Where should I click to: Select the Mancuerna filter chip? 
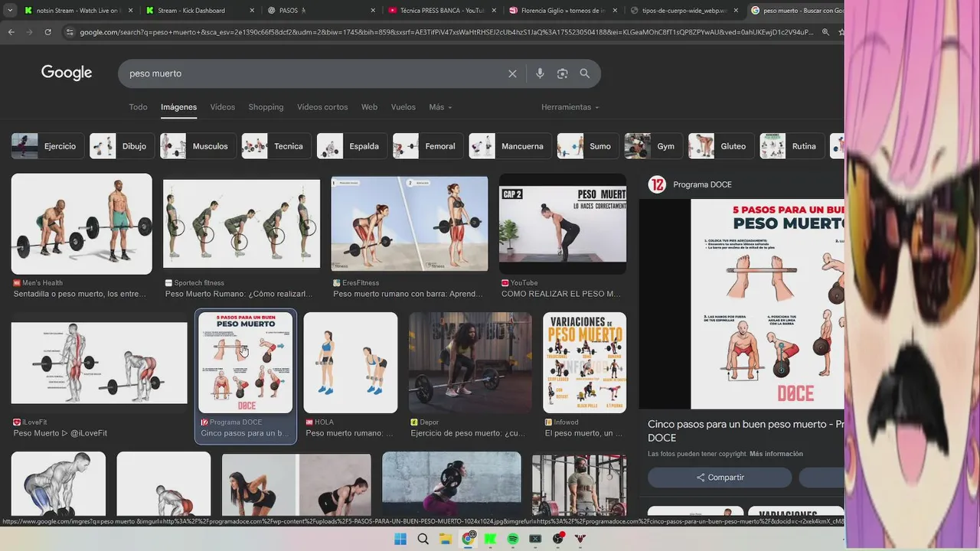pyautogui.click(x=510, y=146)
